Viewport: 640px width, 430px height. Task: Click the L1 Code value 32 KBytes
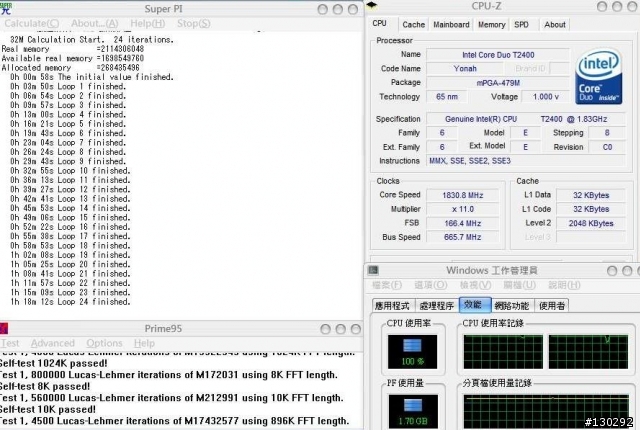point(591,209)
